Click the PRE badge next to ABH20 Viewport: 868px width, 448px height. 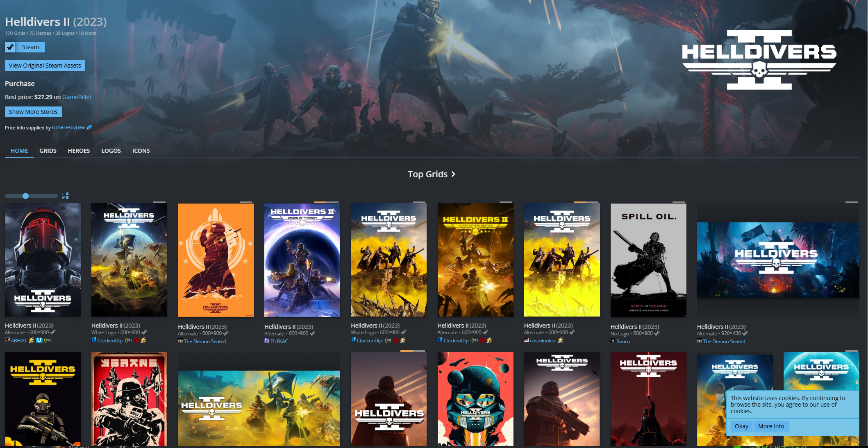click(x=48, y=340)
